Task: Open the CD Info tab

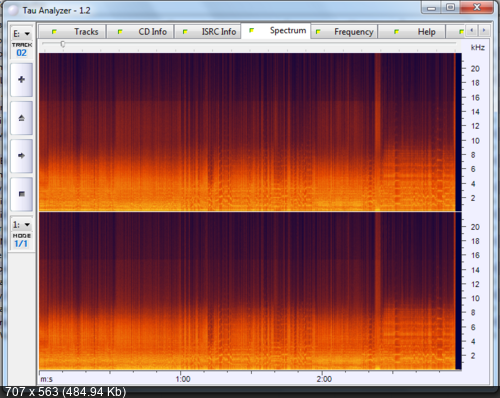Action: (140, 32)
